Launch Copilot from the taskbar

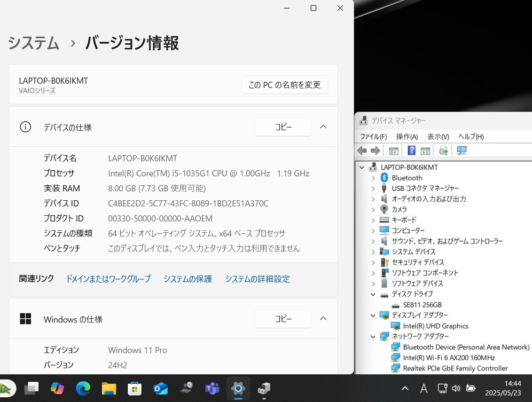coord(57,388)
